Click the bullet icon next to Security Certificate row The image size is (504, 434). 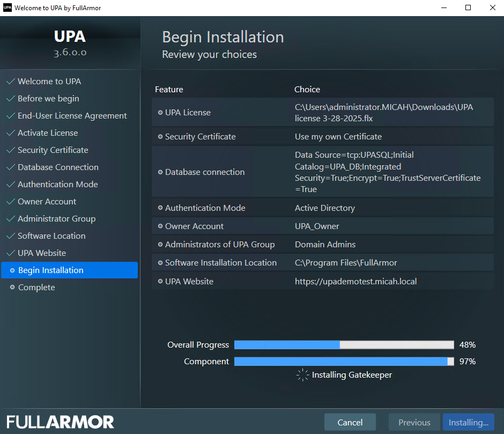160,137
